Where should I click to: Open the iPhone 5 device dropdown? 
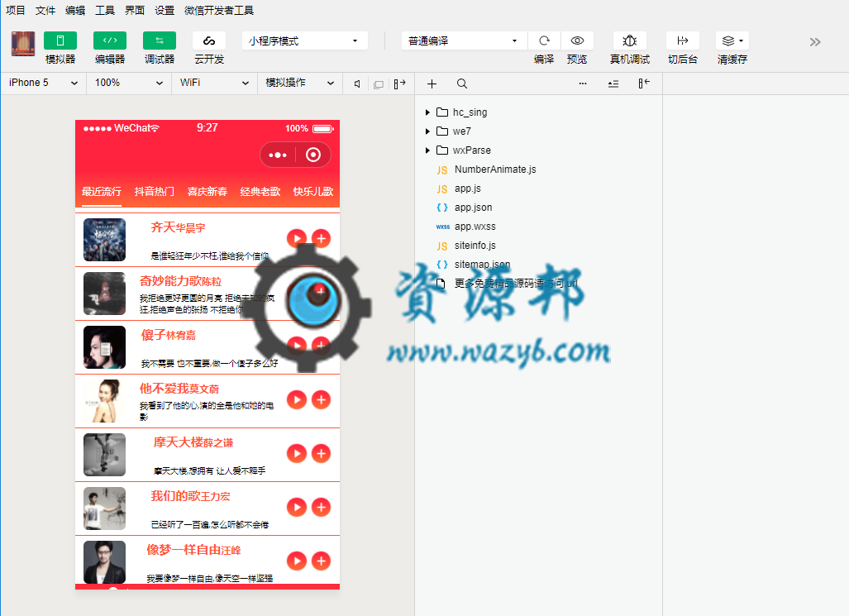point(43,83)
